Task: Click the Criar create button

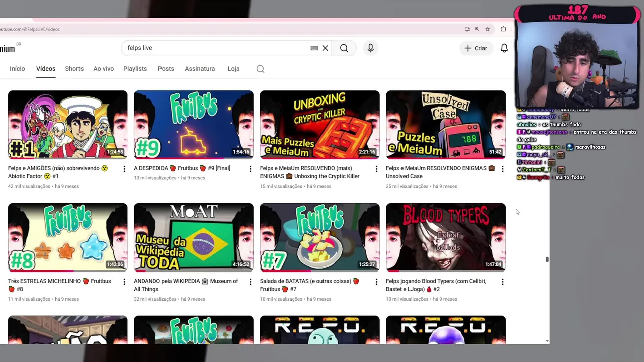Action: pyautogui.click(x=475, y=48)
